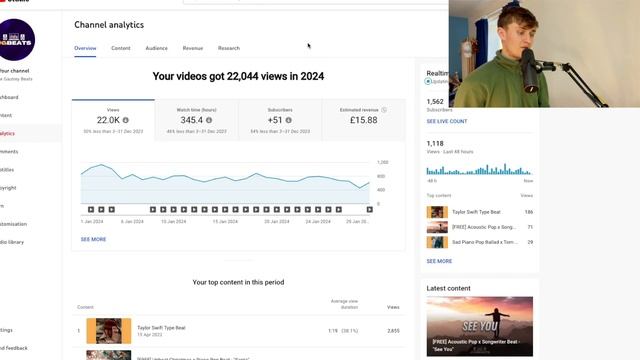Open Sad Piano Pop Ballad realtime item
The image size is (640, 360).
pyautogui.click(x=485, y=242)
